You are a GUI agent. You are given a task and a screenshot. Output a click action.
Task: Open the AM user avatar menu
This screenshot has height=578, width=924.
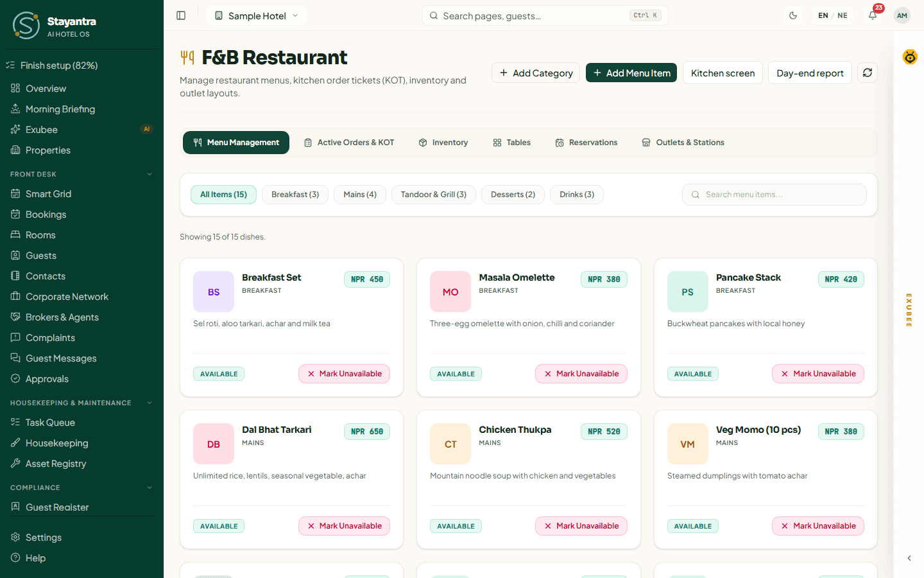tap(902, 15)
